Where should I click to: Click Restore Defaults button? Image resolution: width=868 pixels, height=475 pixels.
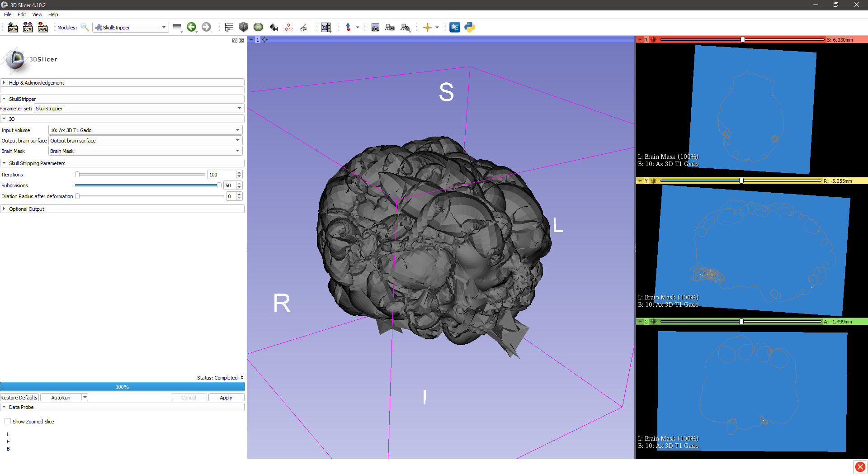coord(19,398)
